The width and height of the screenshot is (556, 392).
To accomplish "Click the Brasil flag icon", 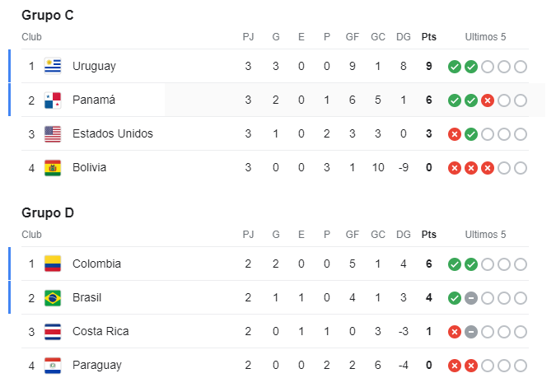I will (53, 297).
